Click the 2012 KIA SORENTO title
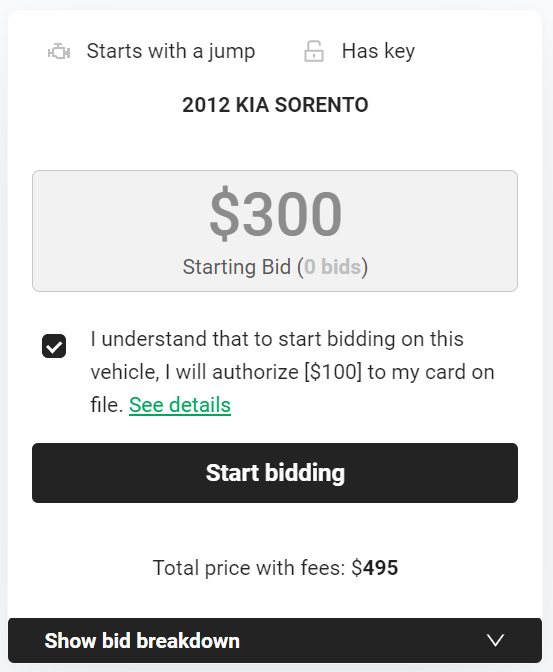The height and width of the screenshot is (672, 553). tap(275, 105)
